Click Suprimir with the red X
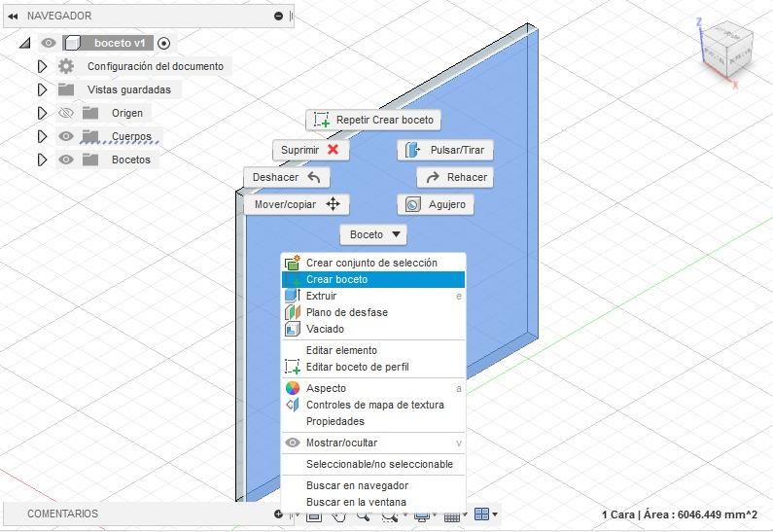Image resolution: width=773 pixels, height=532 pixels. click(310, 150)
